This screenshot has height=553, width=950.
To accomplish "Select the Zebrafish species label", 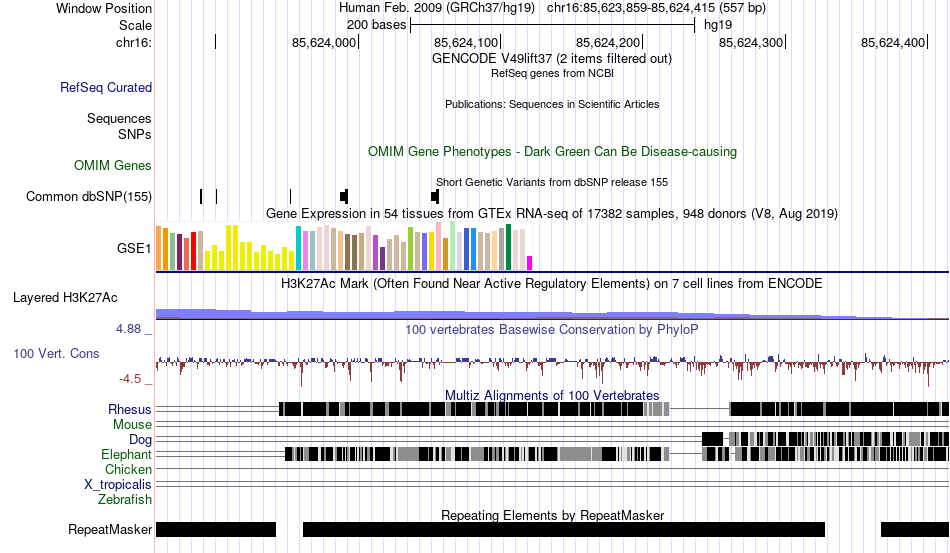I will (125, 500).
